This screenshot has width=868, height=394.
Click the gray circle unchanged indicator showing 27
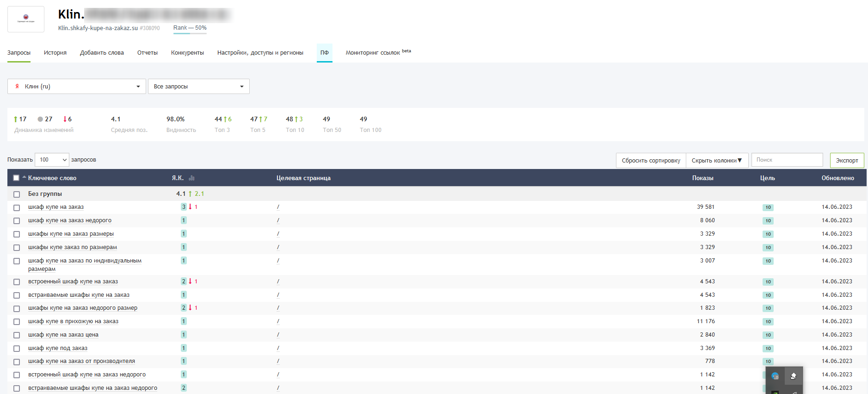[x=40, y=119]
